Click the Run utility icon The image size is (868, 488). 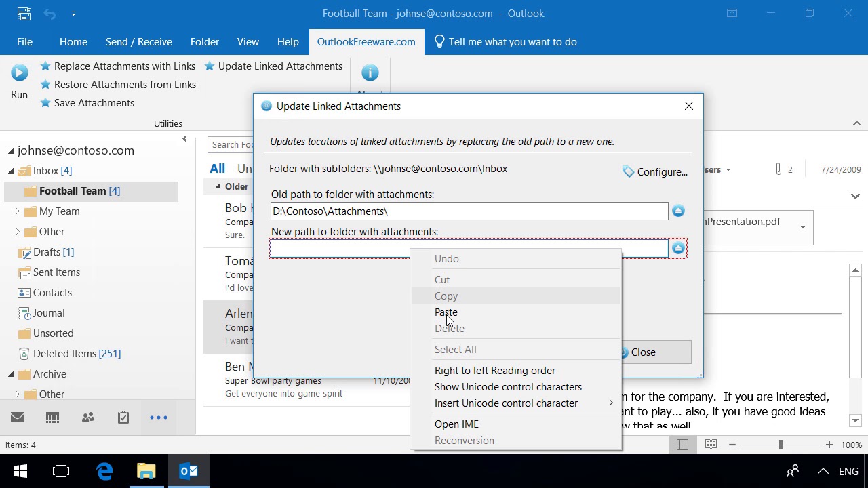(x=19, y=73)
